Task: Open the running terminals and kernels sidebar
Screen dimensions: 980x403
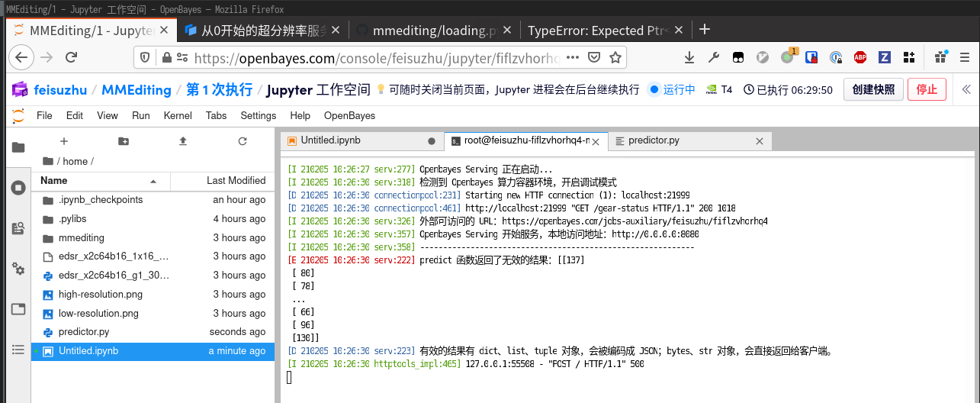Action: coord(18,188)
